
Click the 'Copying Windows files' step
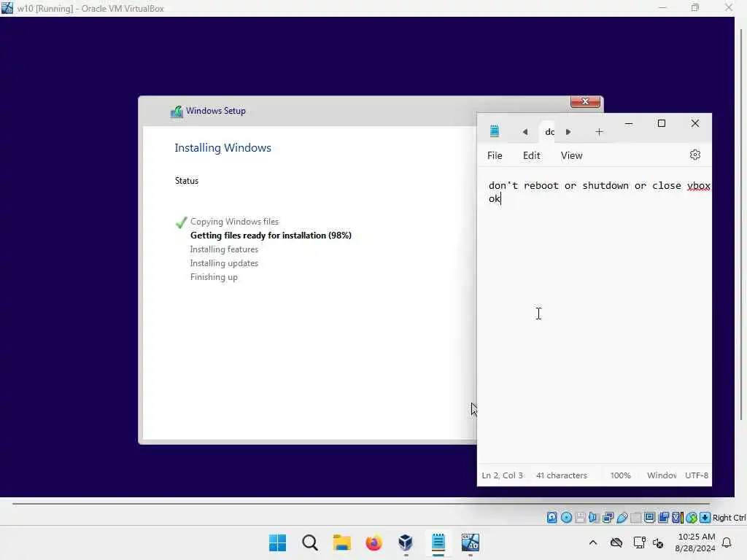[234, 222]
